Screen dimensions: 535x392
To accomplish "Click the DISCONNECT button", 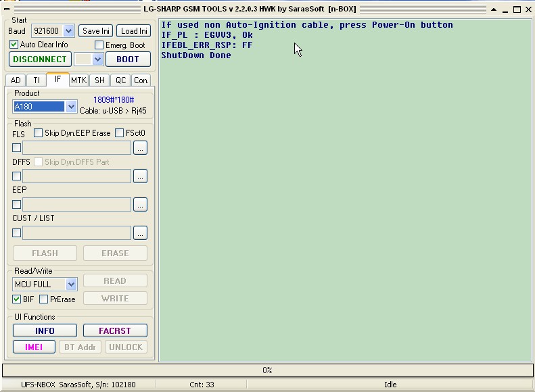I will pos(40,59).
